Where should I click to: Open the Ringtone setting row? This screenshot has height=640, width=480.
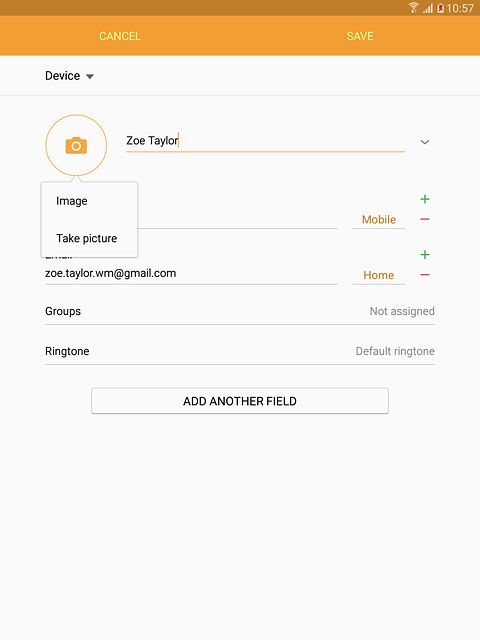[x=240, y=351]
